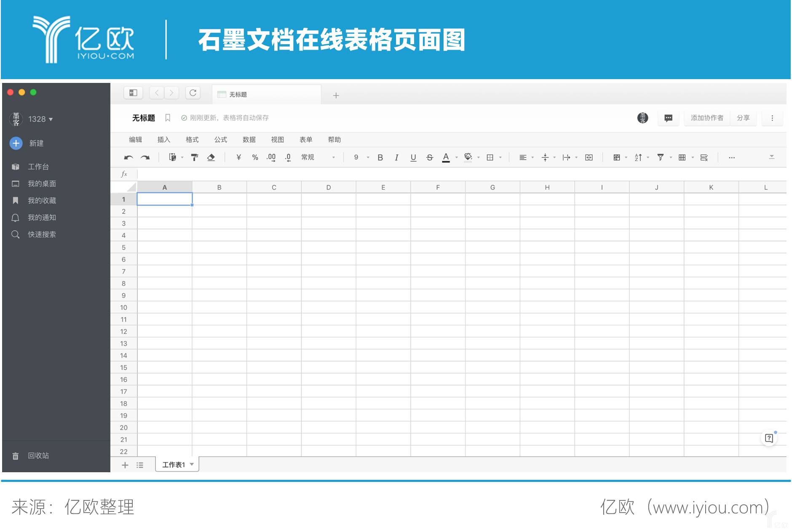
Task: Open the 帮助 menu
Action: (334, 140)
